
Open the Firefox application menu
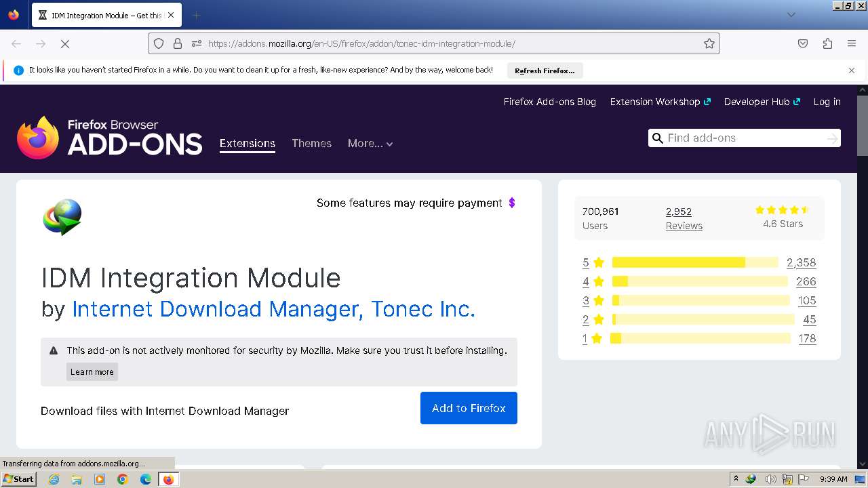pos(852,43)
